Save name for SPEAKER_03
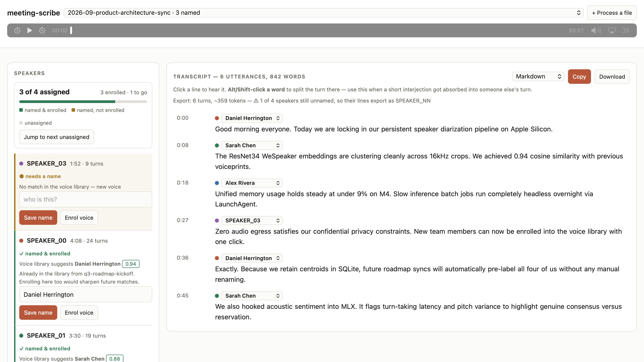Screen dimensions: 644x362 click(x=38, y=218)
